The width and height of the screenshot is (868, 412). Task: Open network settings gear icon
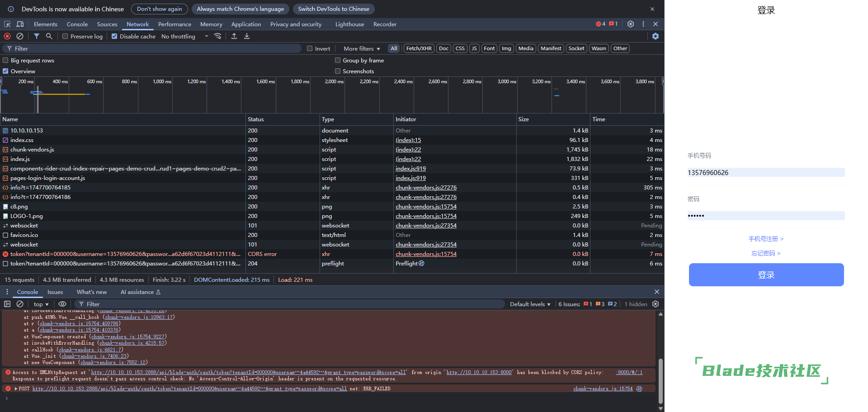[x=656, y=36]
